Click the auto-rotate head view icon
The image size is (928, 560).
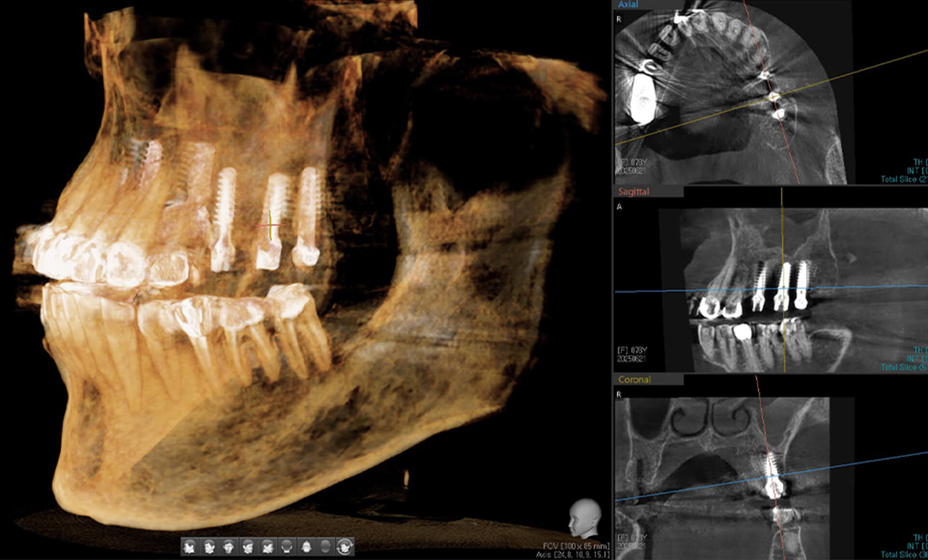tap(345, 547)
